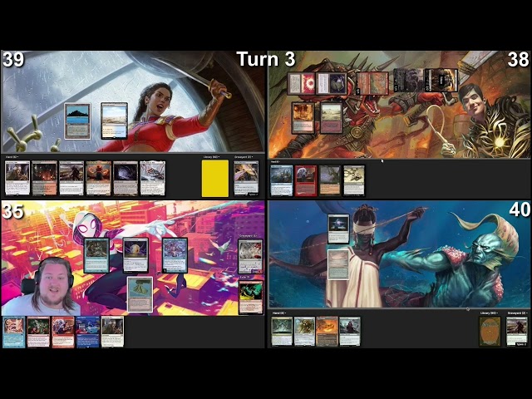This screenshot has width=532, height=399.
Task: Click the Turn 3 indicator
Action: [266, 59]
